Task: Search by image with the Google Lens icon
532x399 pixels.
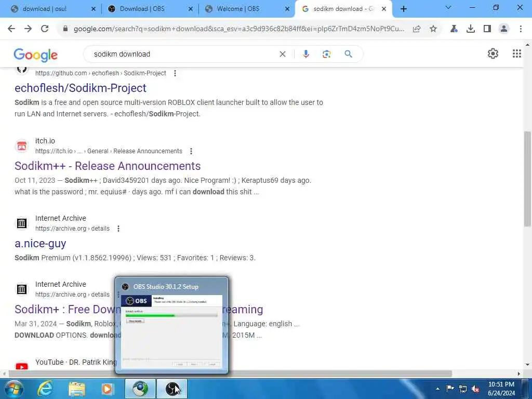Action: [x=326, y=54]
